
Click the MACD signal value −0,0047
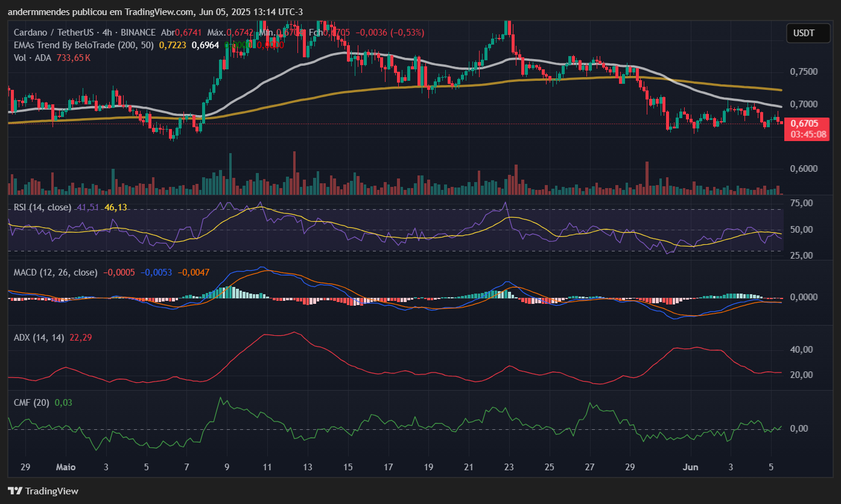(194, 272)
